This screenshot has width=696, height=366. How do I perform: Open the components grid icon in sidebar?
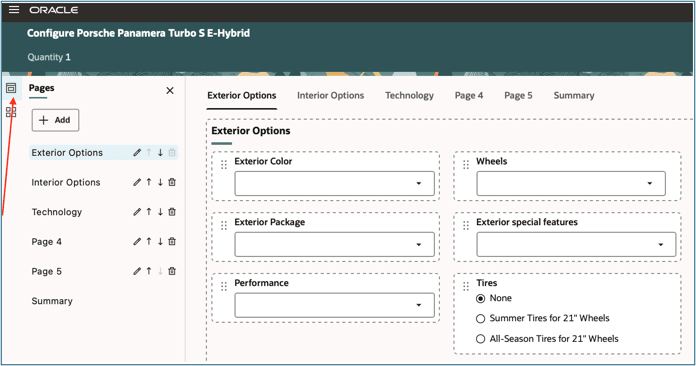11,112
